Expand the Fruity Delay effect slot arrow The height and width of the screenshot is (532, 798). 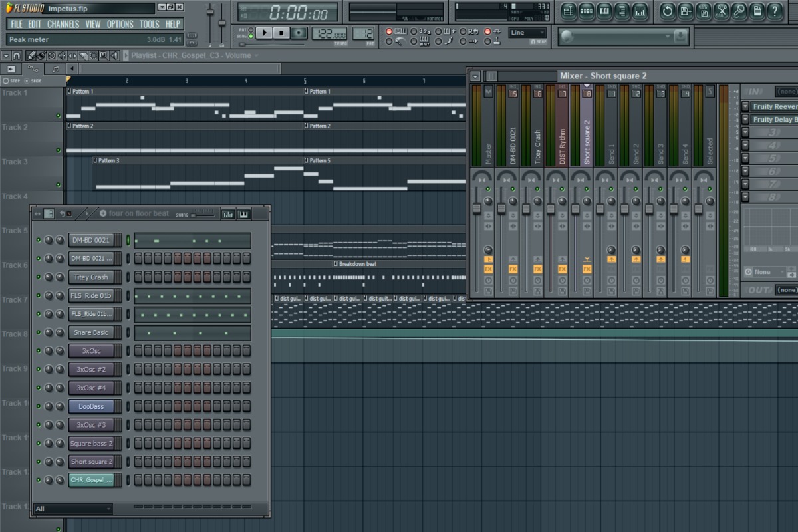[745, 120]
